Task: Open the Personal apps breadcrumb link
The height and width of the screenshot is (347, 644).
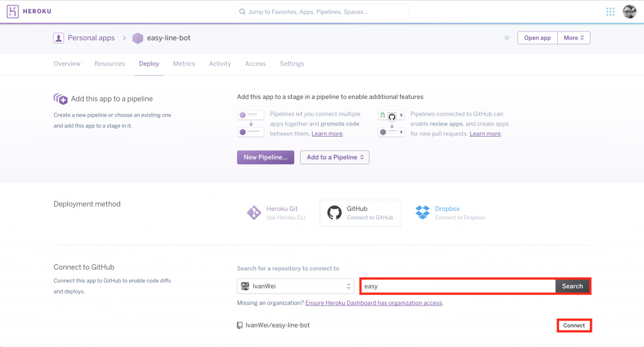Action: pos(91,38)
